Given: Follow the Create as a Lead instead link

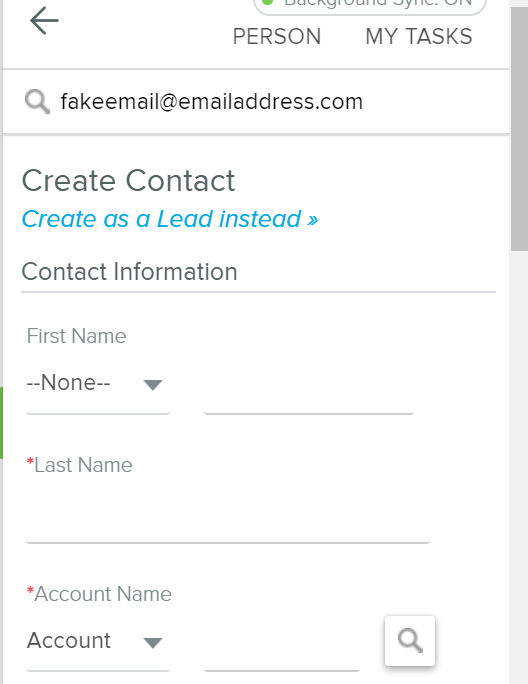Looking at the screenshot, I should 170,219.
